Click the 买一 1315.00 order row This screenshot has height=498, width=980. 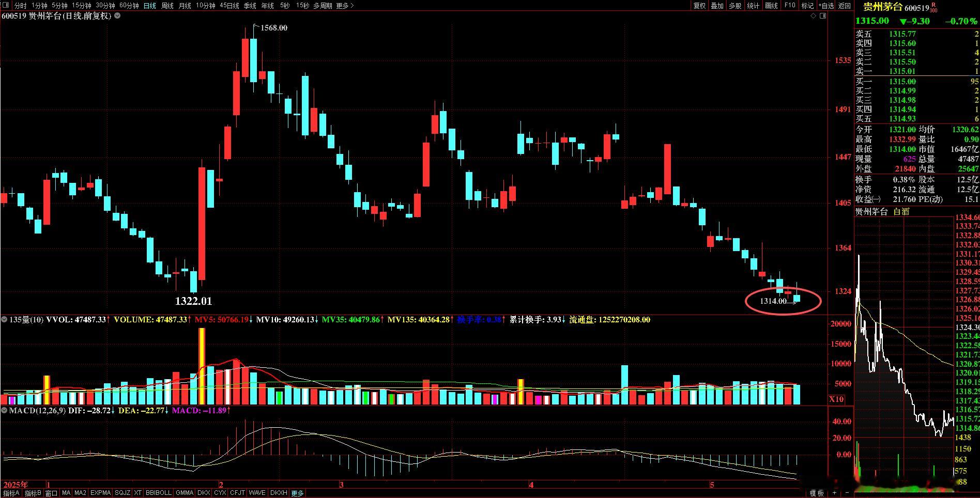click(x=917, y=82)
